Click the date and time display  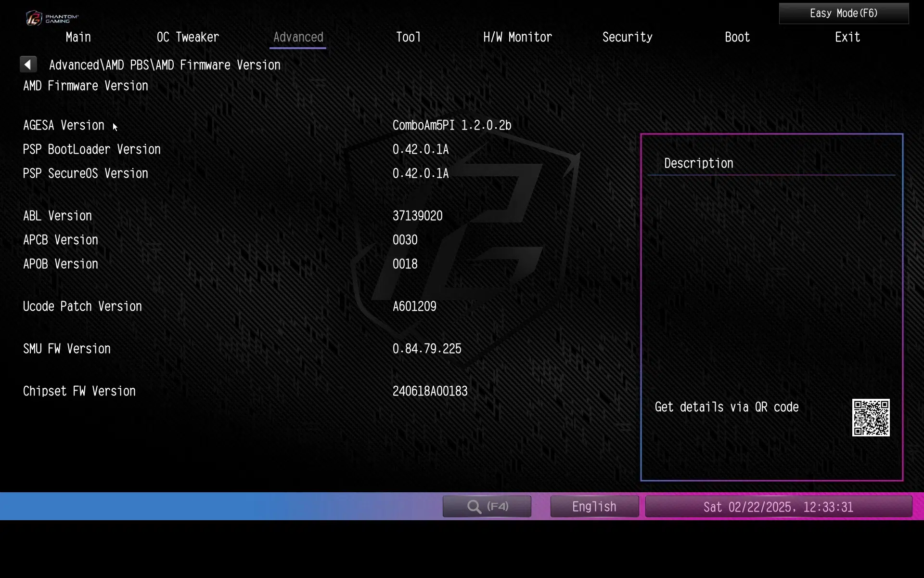[778, 506]
